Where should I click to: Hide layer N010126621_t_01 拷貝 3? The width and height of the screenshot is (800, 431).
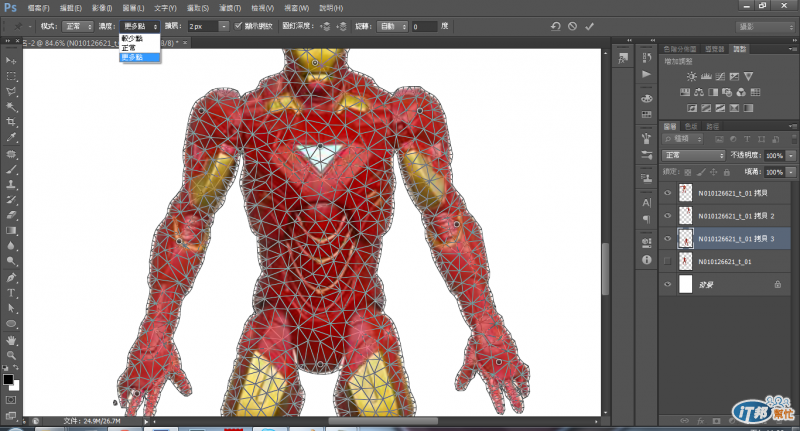pos(667,239)
